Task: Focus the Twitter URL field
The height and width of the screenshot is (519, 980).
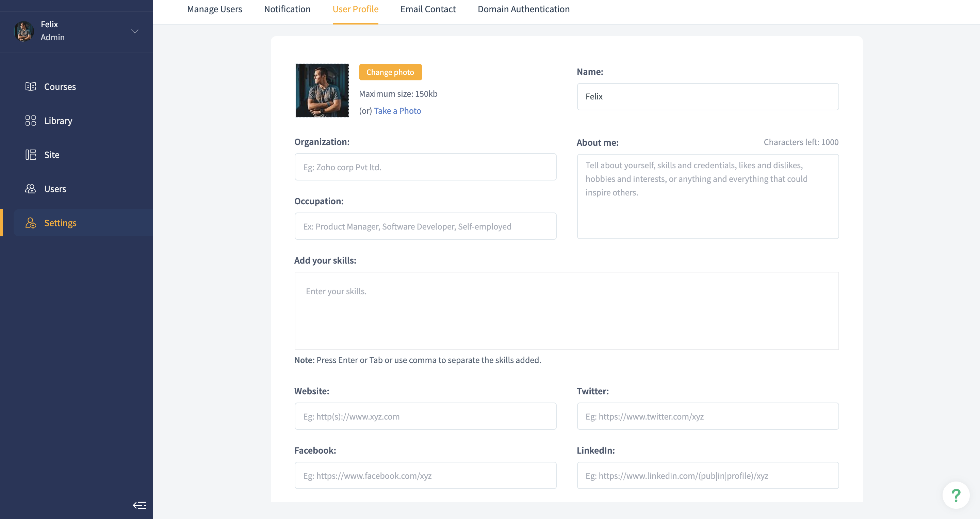Action: coord(708,416)
